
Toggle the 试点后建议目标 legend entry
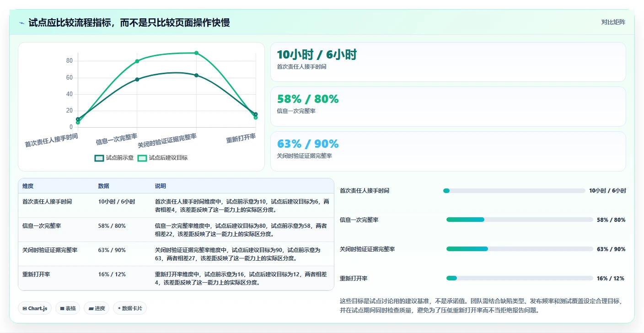coord(162,158)
